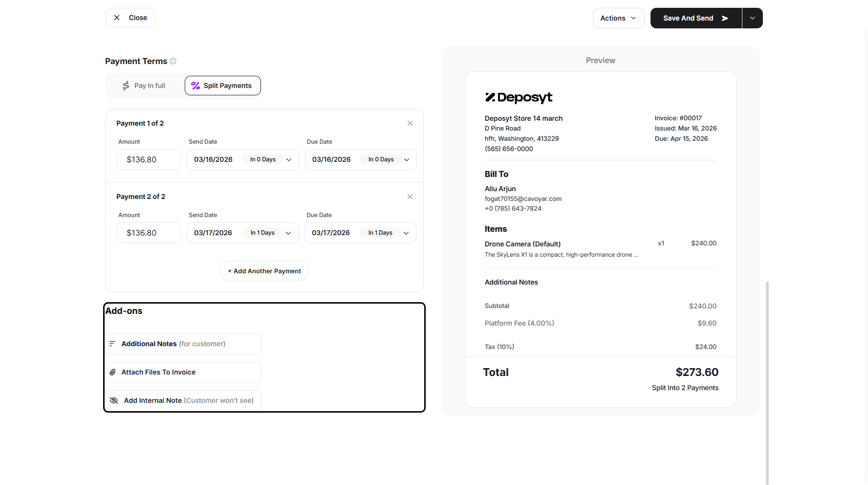Click the Deposyt logo in the preview
Image resolution: width=868 pixels, height=485 pixels.
tap(519, 98)
